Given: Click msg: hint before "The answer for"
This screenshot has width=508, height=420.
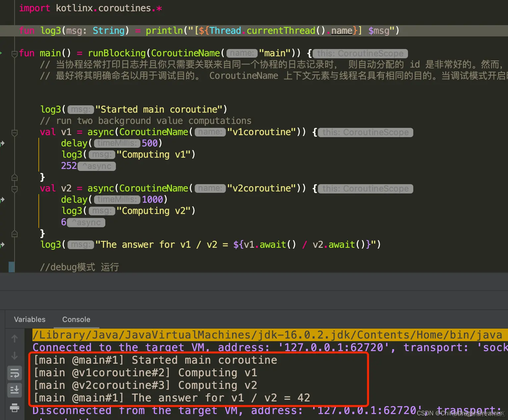Looking at the screenshot, I should tap(81, 245).
